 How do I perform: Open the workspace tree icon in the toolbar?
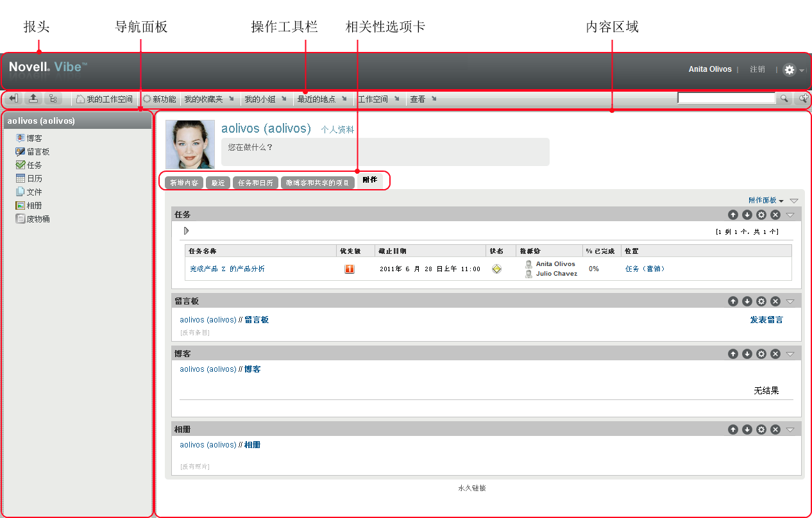click(x=53, y=99)
